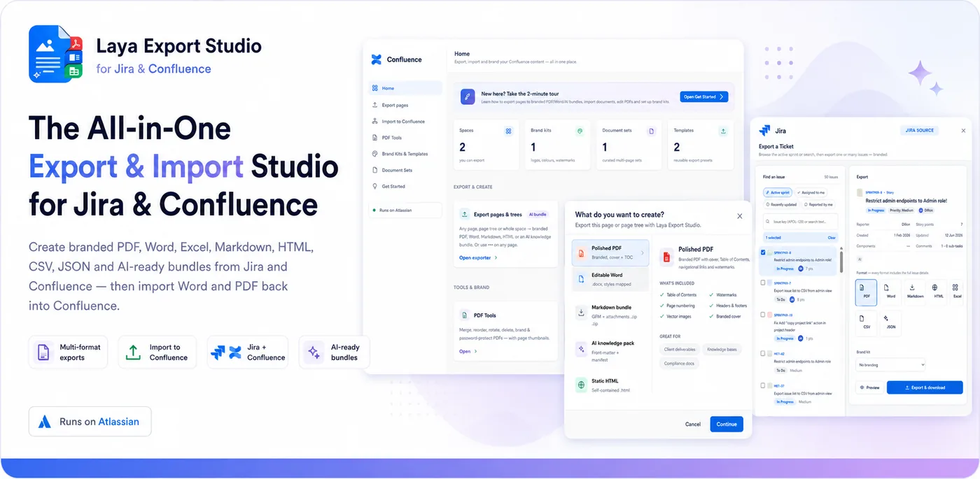Click the rocket icon in the tour banner
980x479 pixels.
tap(468, 96)
